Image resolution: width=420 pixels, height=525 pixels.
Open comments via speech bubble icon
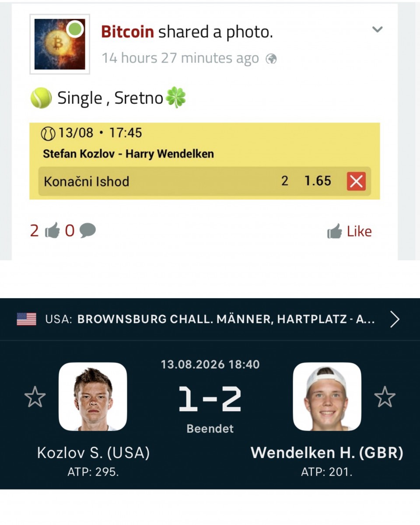[87, 230]
